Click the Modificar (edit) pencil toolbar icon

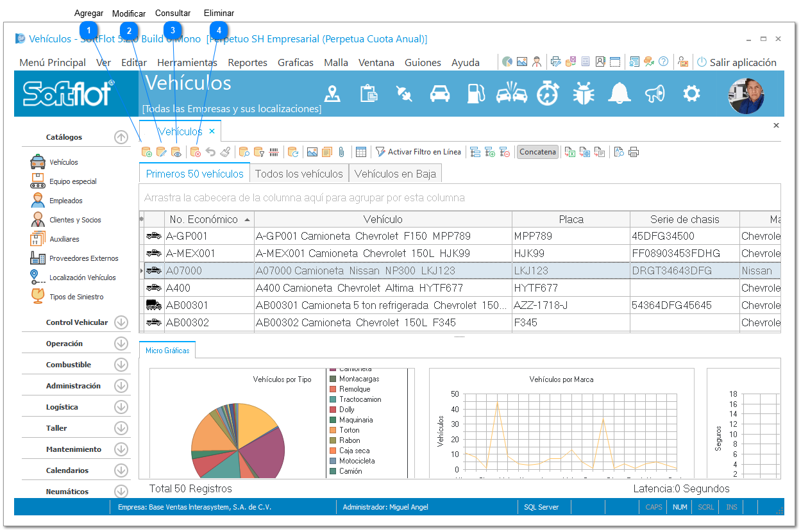coord(162,152)
